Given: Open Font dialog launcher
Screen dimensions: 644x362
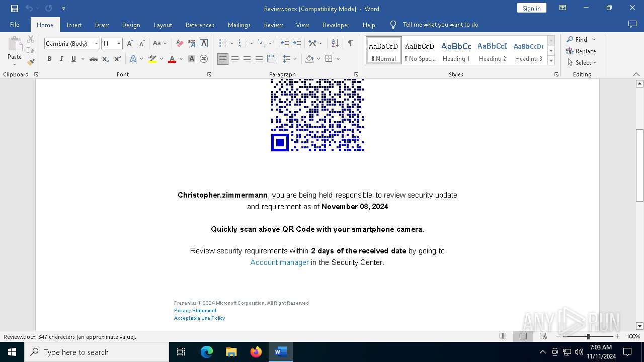Looking at the screenshot, I should 209,74.
